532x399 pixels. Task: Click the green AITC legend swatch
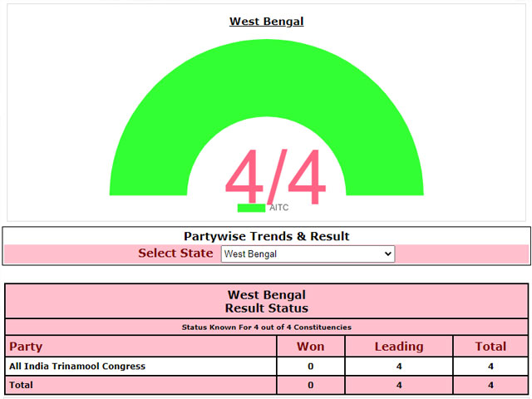point(251,208)
